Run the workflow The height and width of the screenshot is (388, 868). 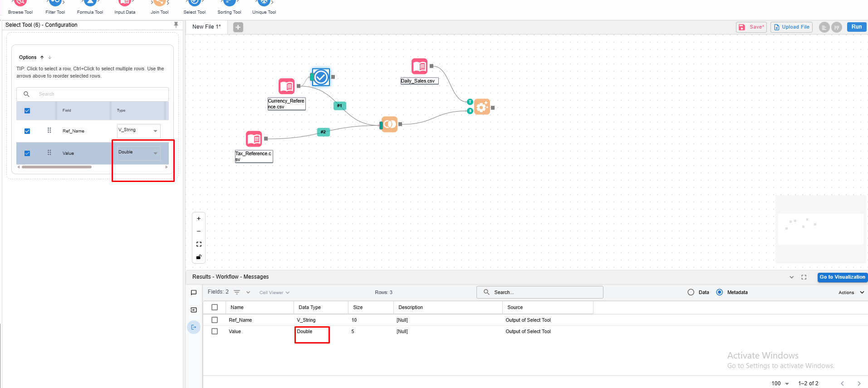click(856, 27)
